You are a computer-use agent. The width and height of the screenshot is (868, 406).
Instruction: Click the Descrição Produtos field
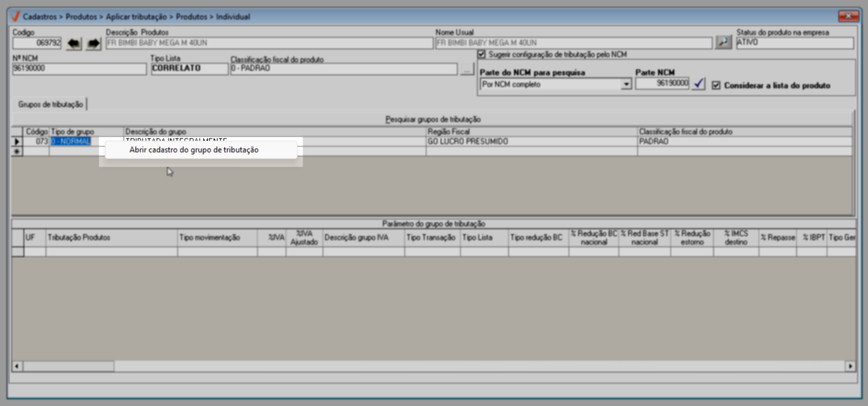pos(269,43)
